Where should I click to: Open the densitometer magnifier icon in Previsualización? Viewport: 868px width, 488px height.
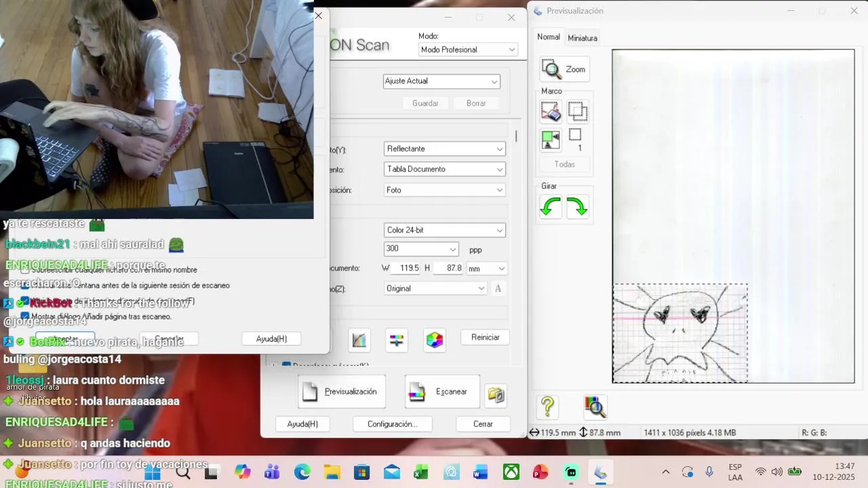[595, 407]
